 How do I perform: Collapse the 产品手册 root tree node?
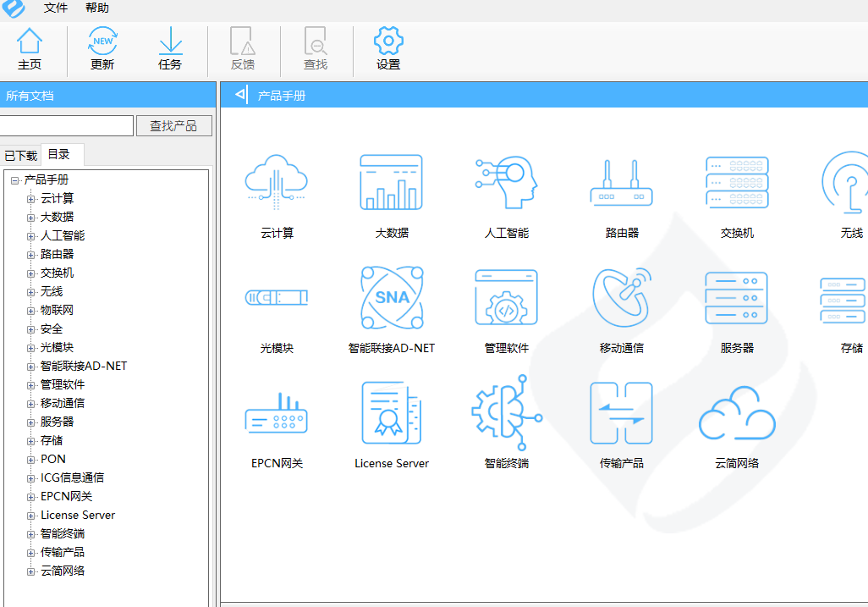[x=15, y=180]
